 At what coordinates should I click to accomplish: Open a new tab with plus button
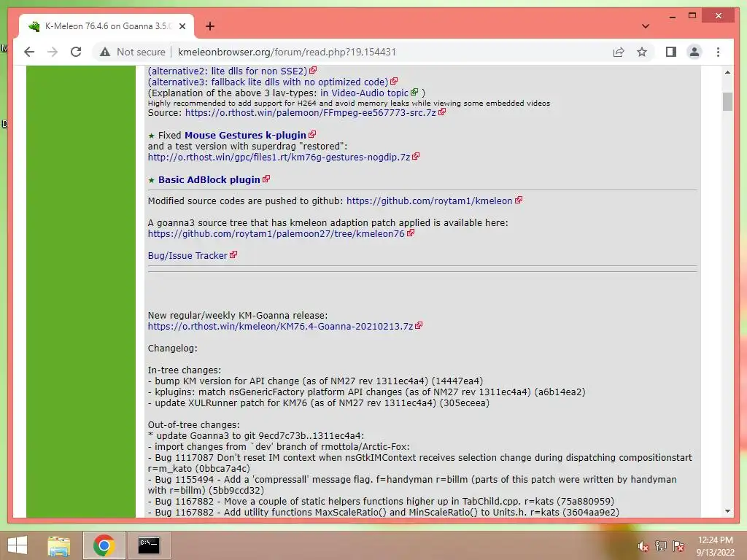(x=210, y=26)
